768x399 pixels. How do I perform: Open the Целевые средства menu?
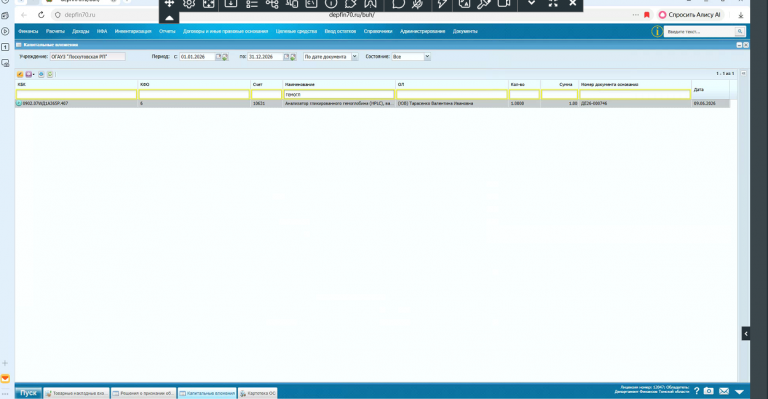click(x=296, y=31)
